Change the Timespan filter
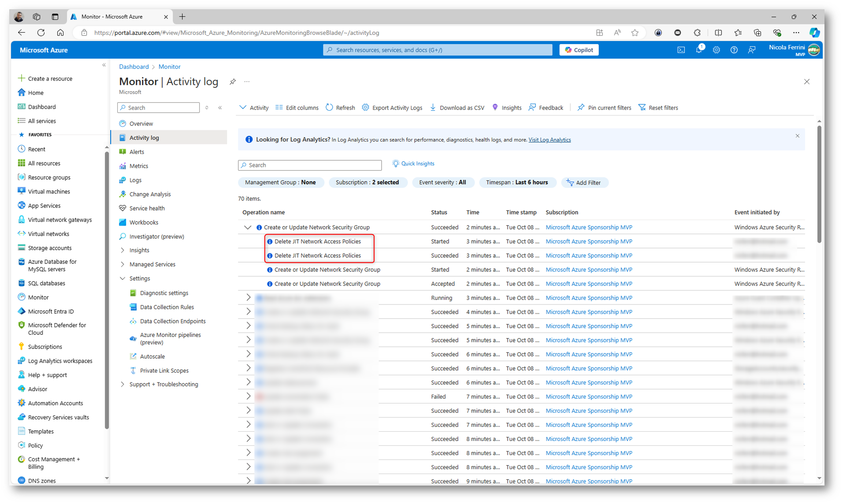 [x=517, y=182]
